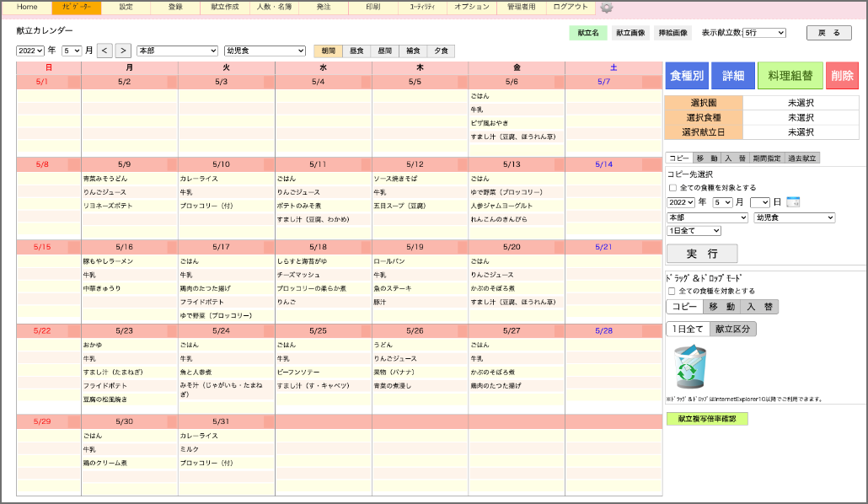Select drag-and-drop コピー mode
The image size is (868, 504).
[684, 307]
